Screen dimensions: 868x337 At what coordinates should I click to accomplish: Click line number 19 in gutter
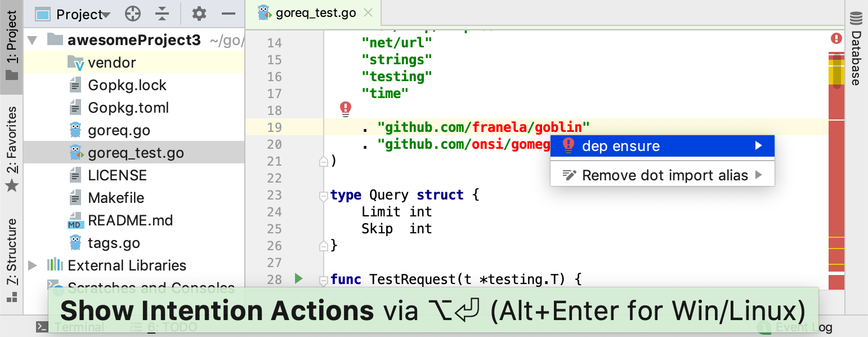pos(275,127)
